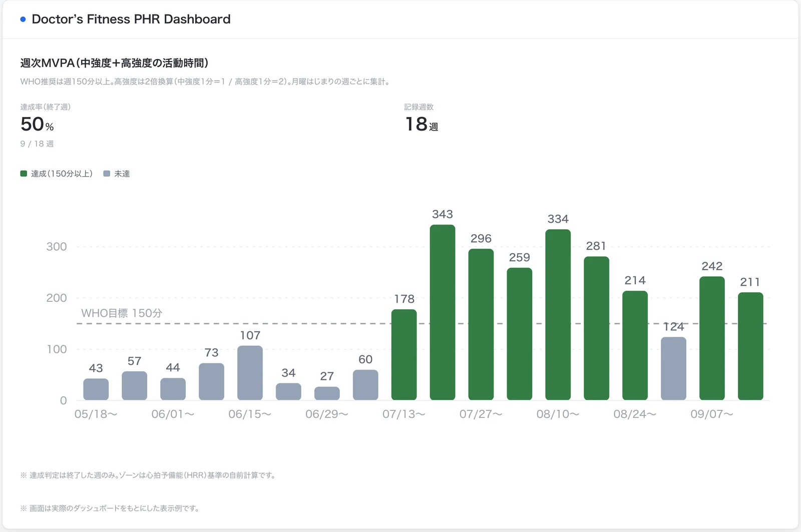Click the bar labeled 43
This screenshot has height=532, width=801.
point(96,389)
